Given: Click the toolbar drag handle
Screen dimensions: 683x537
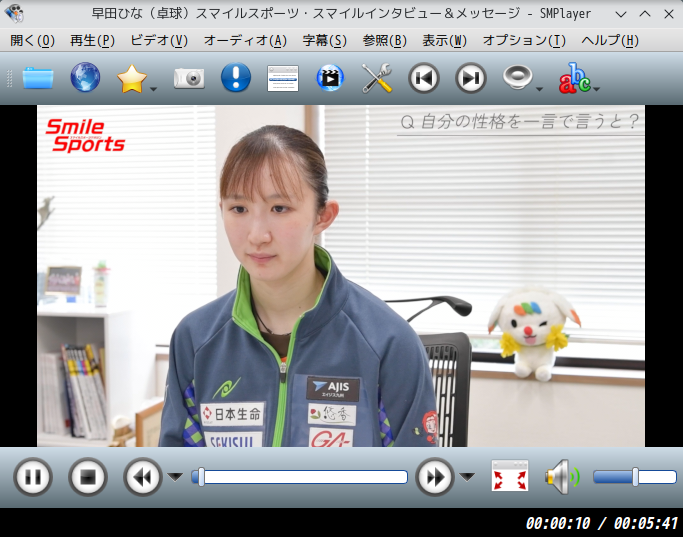Looking at the screenshot, I should 9,78.
